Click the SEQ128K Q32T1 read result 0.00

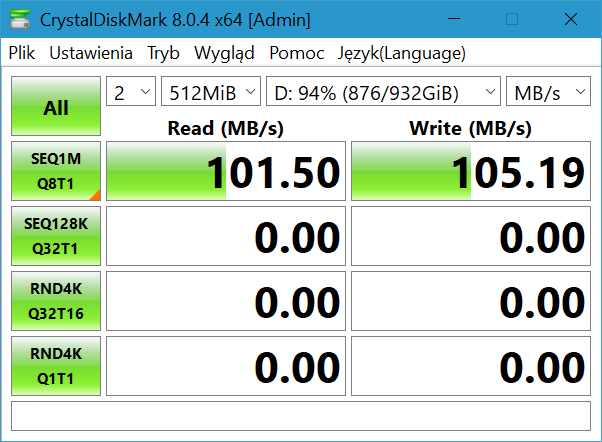coord(226,236)
